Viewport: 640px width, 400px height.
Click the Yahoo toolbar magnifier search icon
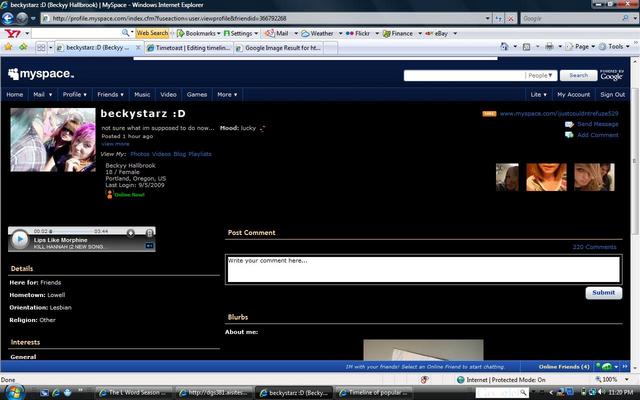[x=125, y=33]
